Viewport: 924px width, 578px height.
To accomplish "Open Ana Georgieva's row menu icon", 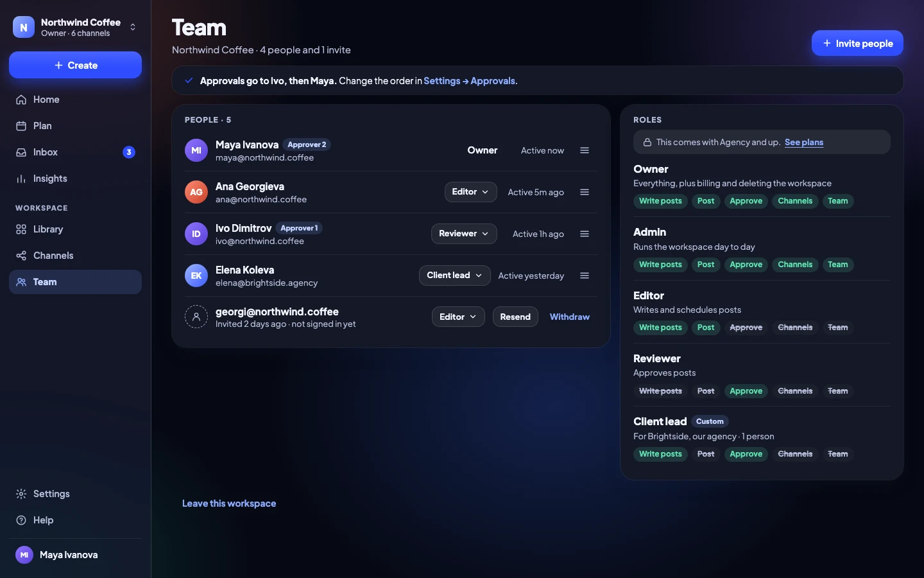I will pyautogui.click(x=585, y=192).
